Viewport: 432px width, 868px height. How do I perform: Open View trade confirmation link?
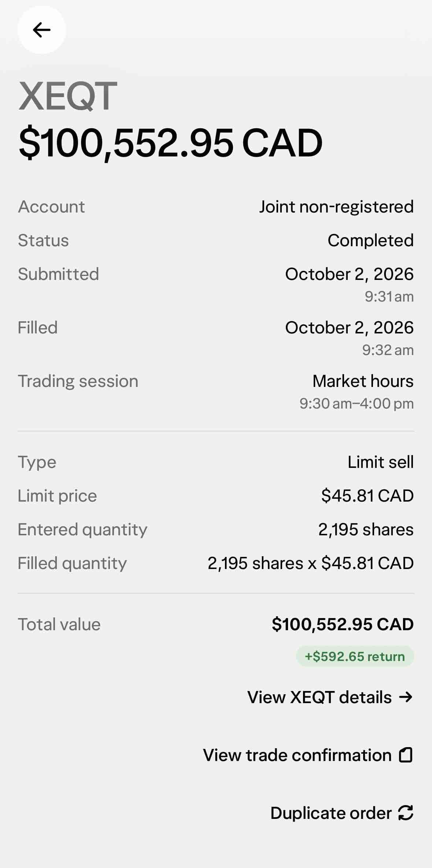(308, 755)
